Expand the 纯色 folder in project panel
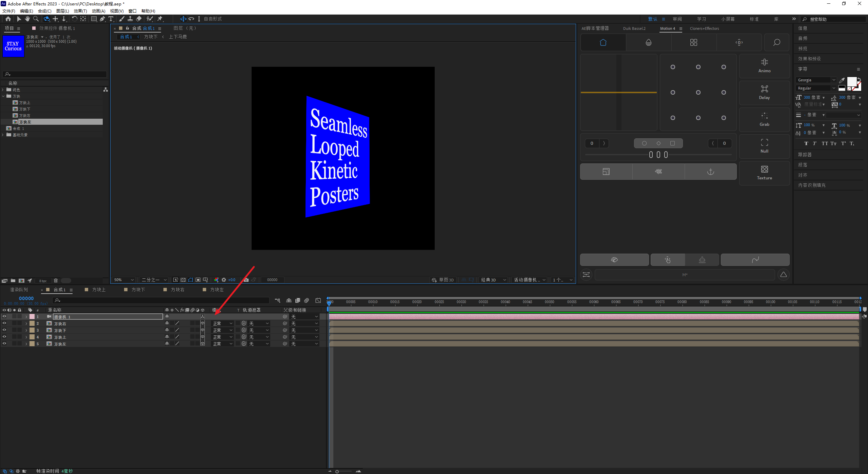This screenshot has width=868, height=474. pos(3,90)
